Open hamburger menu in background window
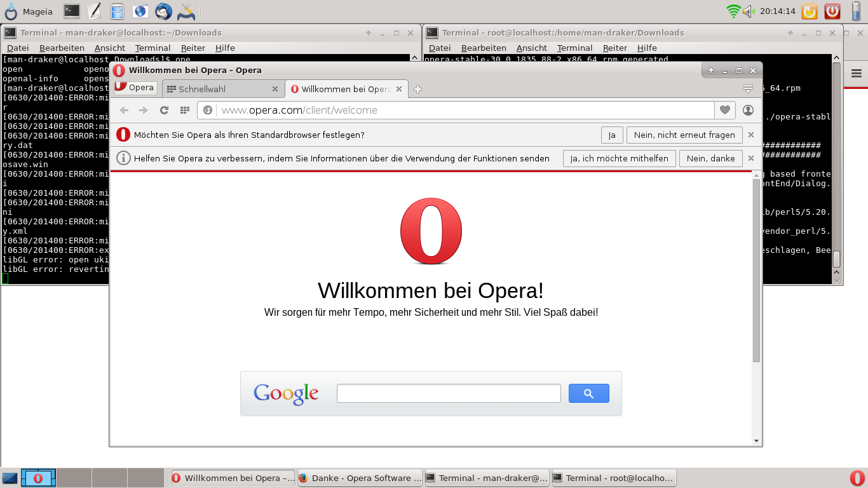The image size is (868, 488). pyautogui.click(x=856, y=74)
